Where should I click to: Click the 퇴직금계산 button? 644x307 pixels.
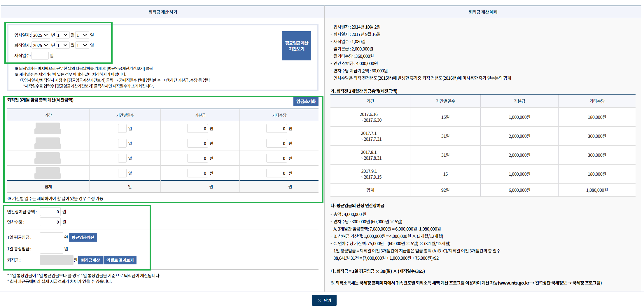coord(90,260)
